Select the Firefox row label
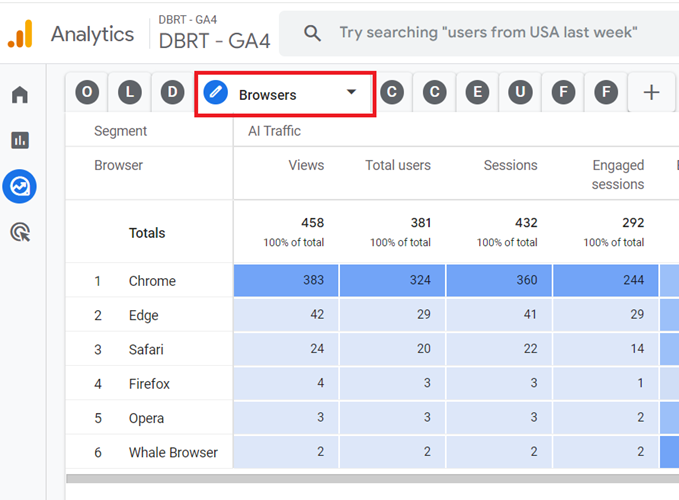679x500 pixels. (149, 384)
